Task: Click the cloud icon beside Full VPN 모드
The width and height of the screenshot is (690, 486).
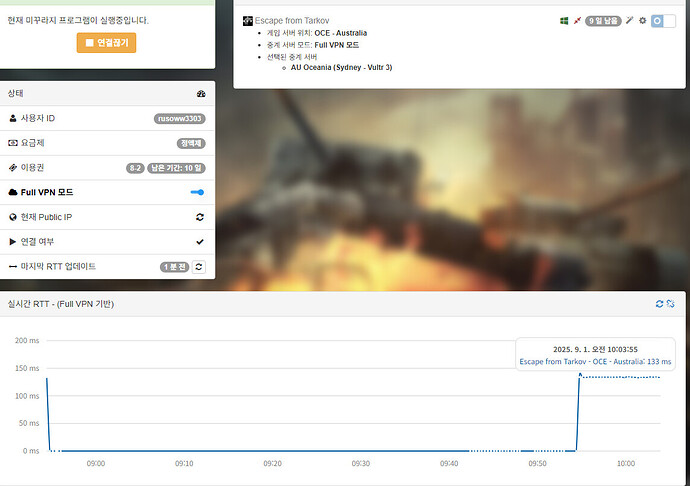Action: [x=13, y=192]
